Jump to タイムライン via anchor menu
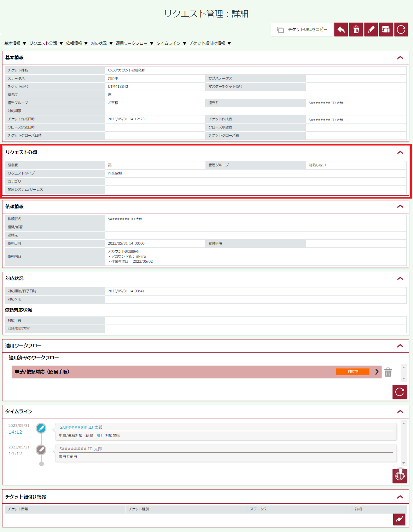Image resolution: width=413 pixels, height=532 pixels. [x=171, y=43]
